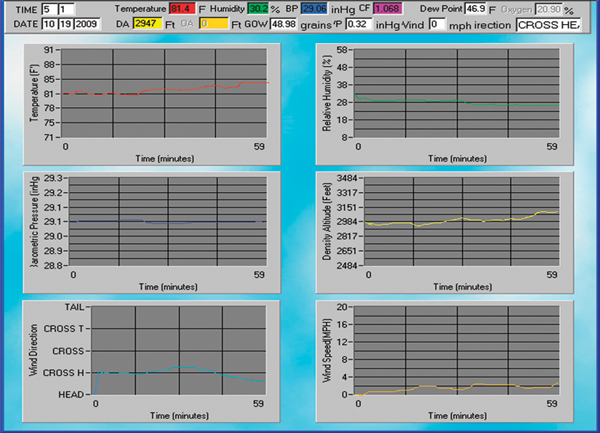Select the DATE year field showing 2009
The width and height of the screenshot is (600, 433).
point(87,24)
